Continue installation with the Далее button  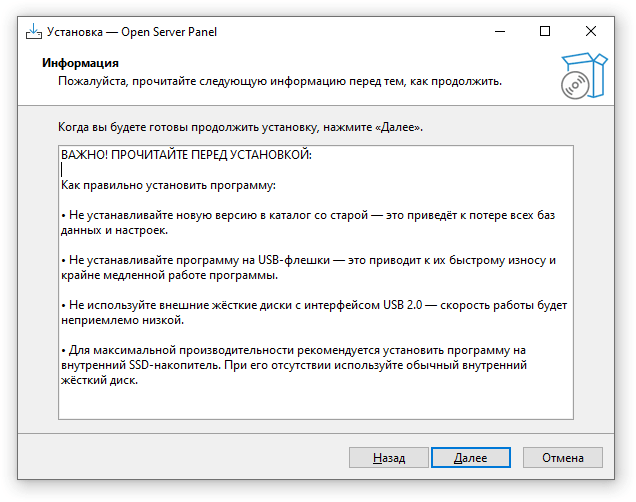pos(471,458)
